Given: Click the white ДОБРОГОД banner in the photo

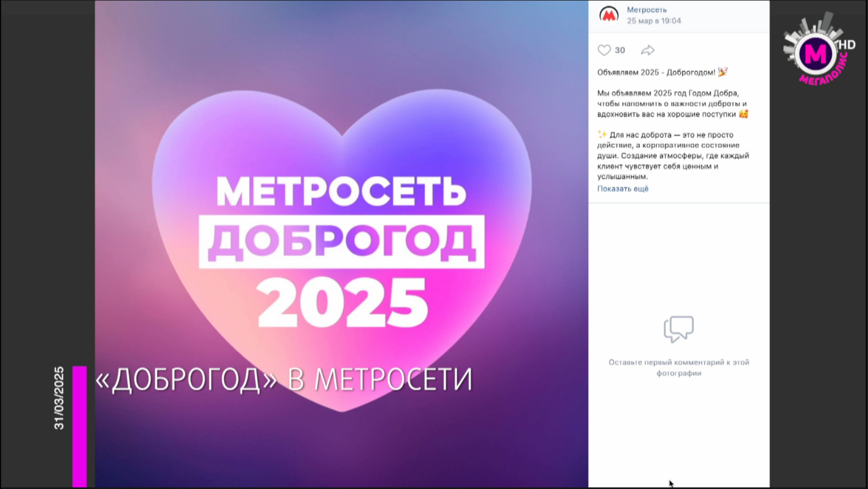Looking at the screenshot, I should [342, 242].
